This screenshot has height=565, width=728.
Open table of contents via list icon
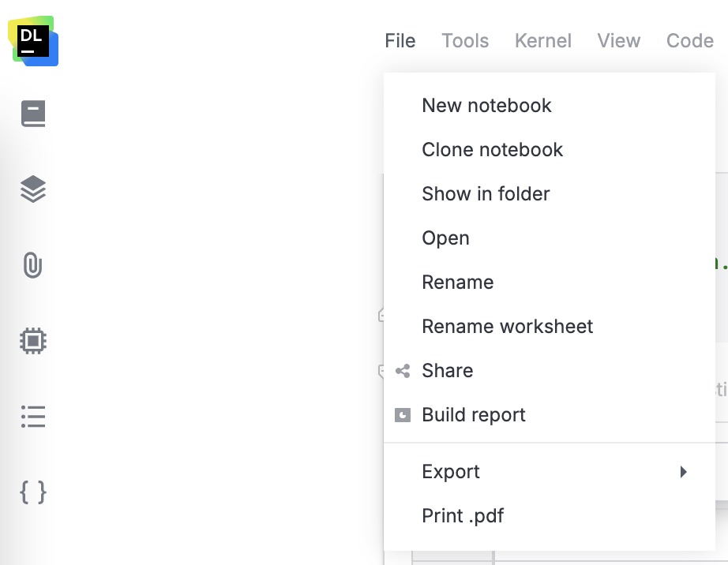(x=33, y=417)
